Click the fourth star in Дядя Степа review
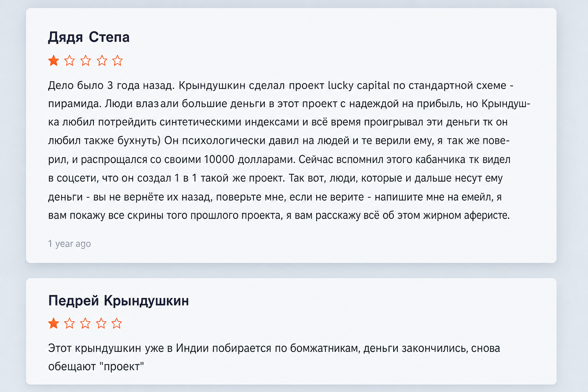The height and width of the screenshot is (392, 588). [x=102, y=60]
